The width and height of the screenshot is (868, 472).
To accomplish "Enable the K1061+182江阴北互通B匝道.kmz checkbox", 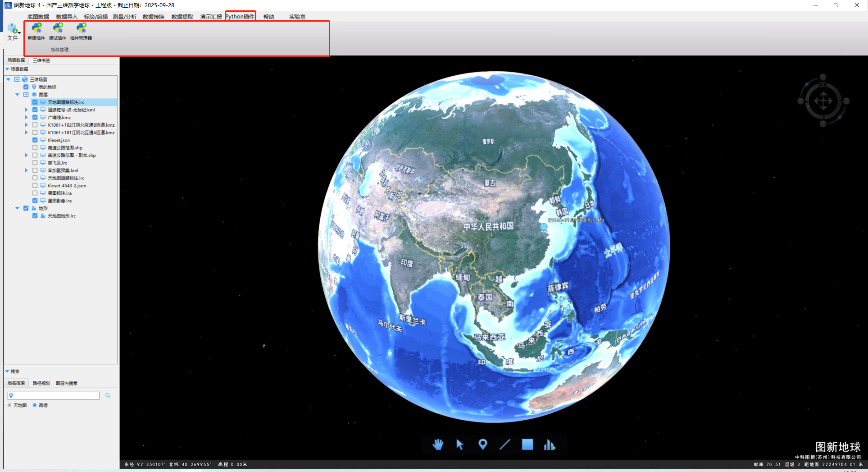I will [x=35, y=125].
